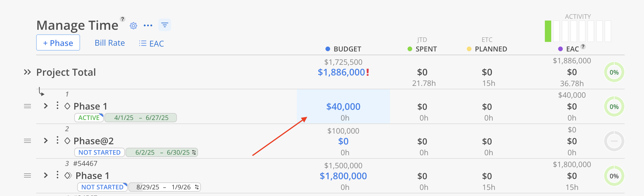This screenshot has width=644, height=196.
Task: Add a new phase with + Phase
Action: coord(58,43)
